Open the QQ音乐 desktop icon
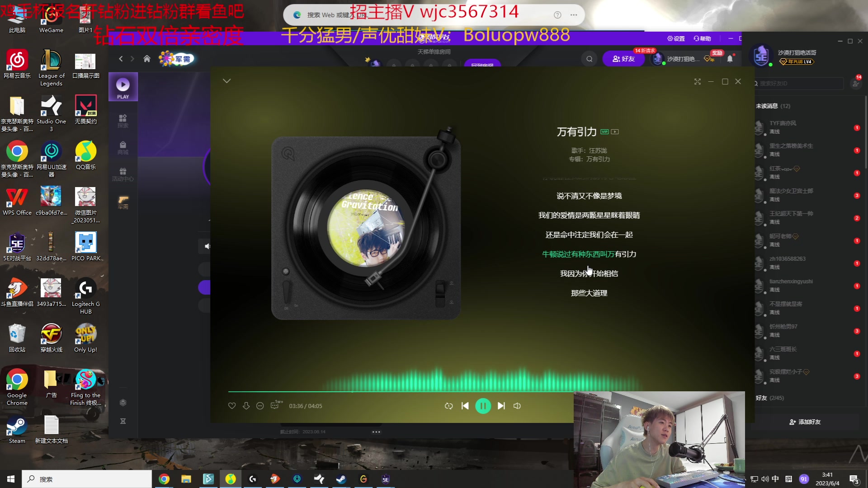Viewport: 868px width, 488px height. pyautogui.click(x=85, y=156)
